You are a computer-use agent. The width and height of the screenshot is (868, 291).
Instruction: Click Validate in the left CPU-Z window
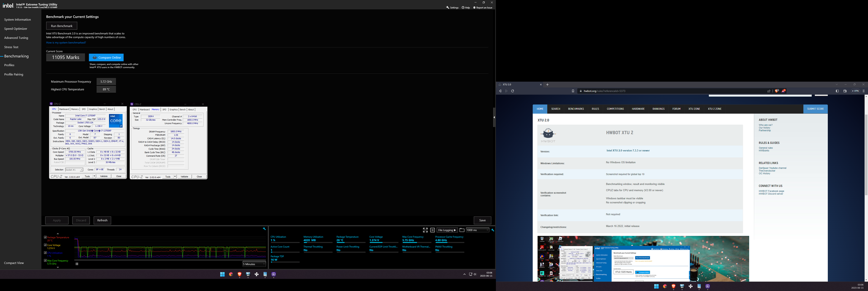click(x=104, y=176)
